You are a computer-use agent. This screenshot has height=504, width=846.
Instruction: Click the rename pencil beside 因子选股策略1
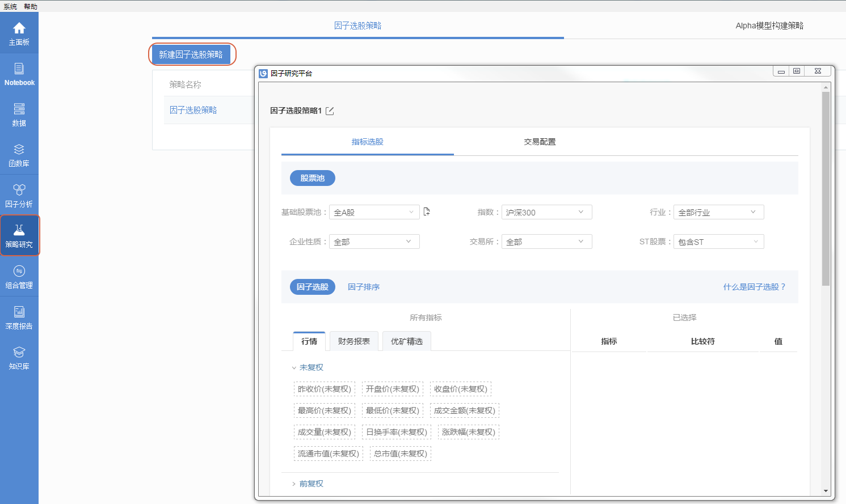click(x=330, y=112)
